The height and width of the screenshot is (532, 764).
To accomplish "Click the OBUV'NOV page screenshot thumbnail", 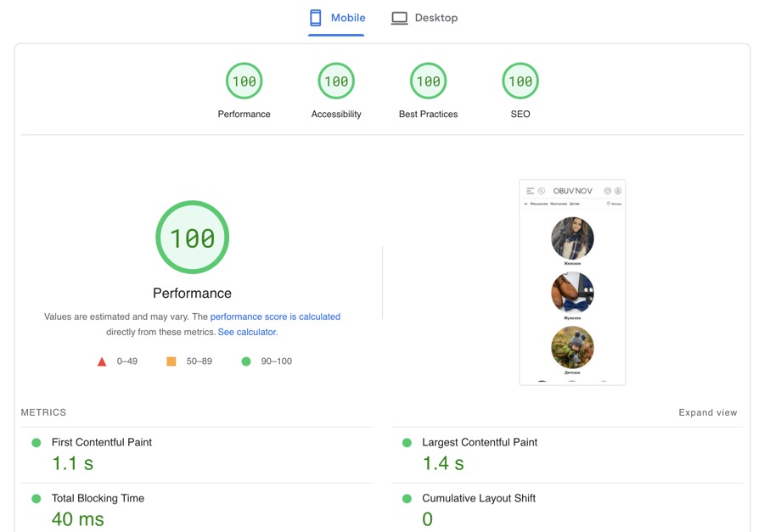I will coord(572,283).
